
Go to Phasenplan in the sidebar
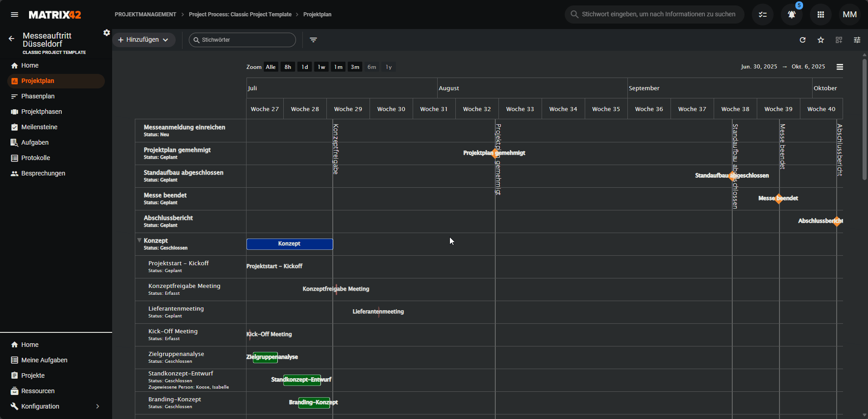38,96
